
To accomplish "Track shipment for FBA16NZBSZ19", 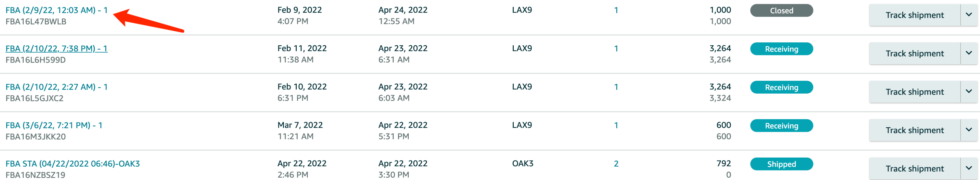I will click(x=915, y=169).
